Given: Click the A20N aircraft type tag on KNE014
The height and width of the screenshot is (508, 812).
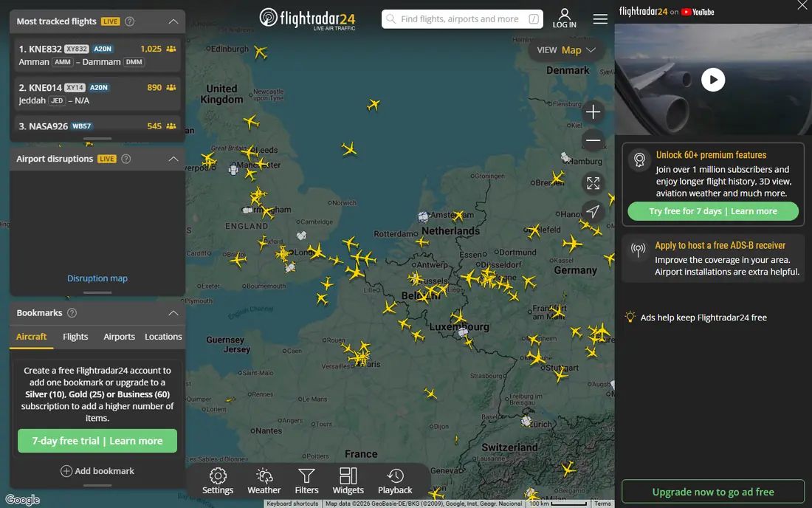Looking at the screenshot, I should pos(98,88).
